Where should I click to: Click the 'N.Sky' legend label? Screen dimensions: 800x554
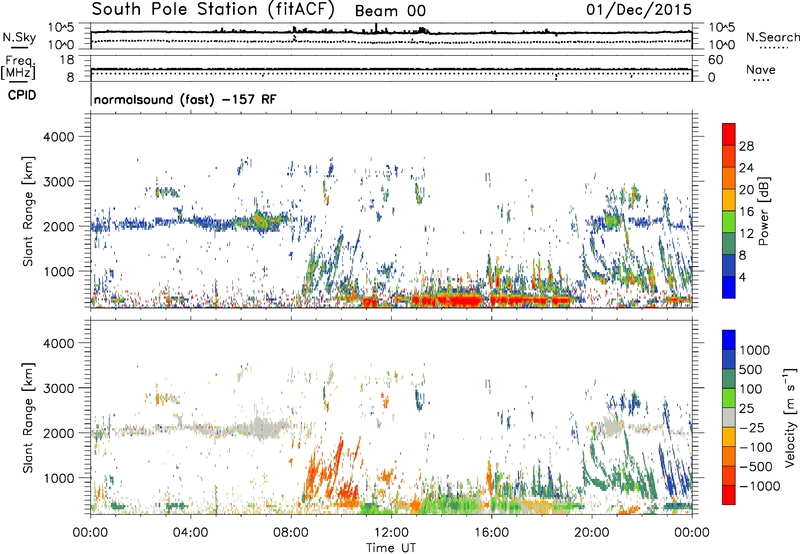pos(19,37)
